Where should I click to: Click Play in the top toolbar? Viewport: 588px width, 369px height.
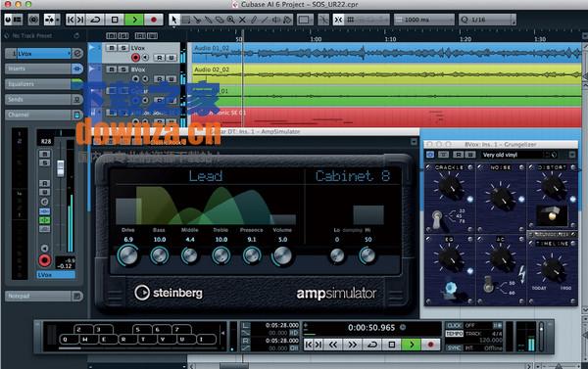pyautogui.click(x=134, y=20)
